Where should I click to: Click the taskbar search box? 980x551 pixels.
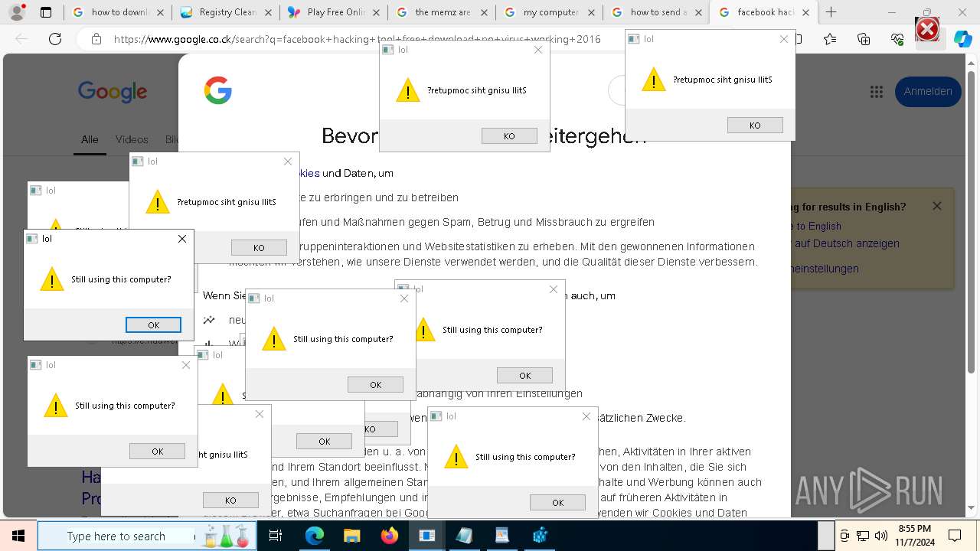point(147,536)
